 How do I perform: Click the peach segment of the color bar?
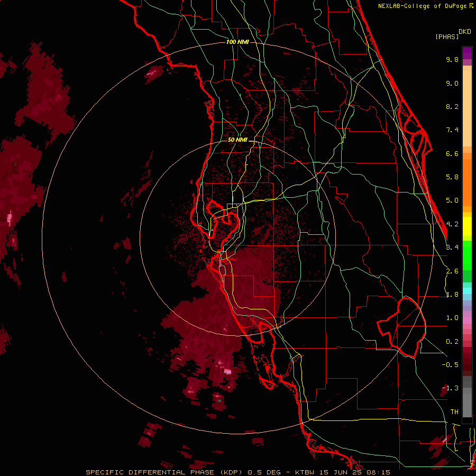[x=467, y=108]
